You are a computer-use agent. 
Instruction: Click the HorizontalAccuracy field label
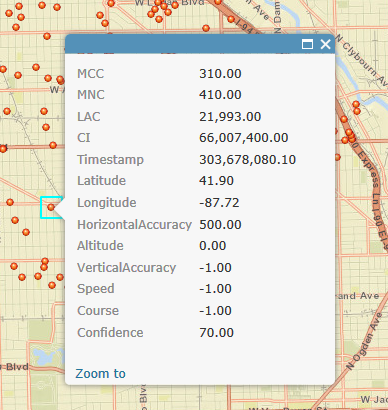[134, 225]
